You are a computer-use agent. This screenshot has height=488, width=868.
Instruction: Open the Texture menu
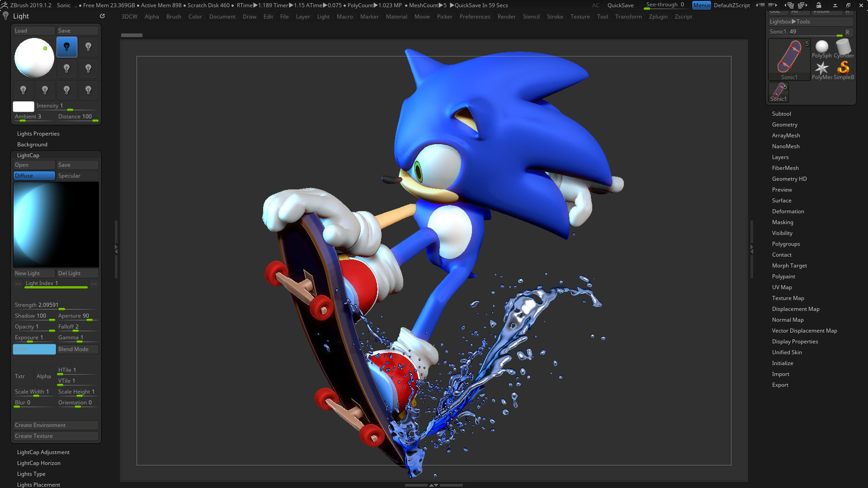(580, 17)
